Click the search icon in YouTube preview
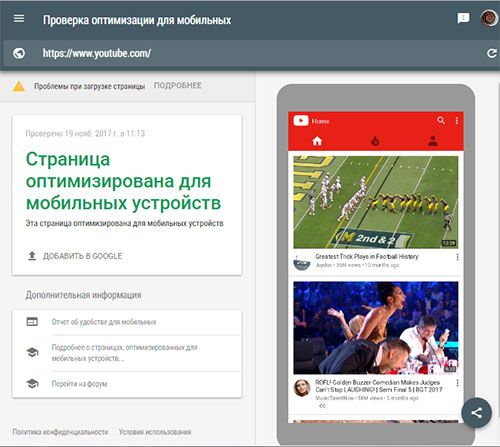Viewport: 500px width, 447px height. pos(441,120)
